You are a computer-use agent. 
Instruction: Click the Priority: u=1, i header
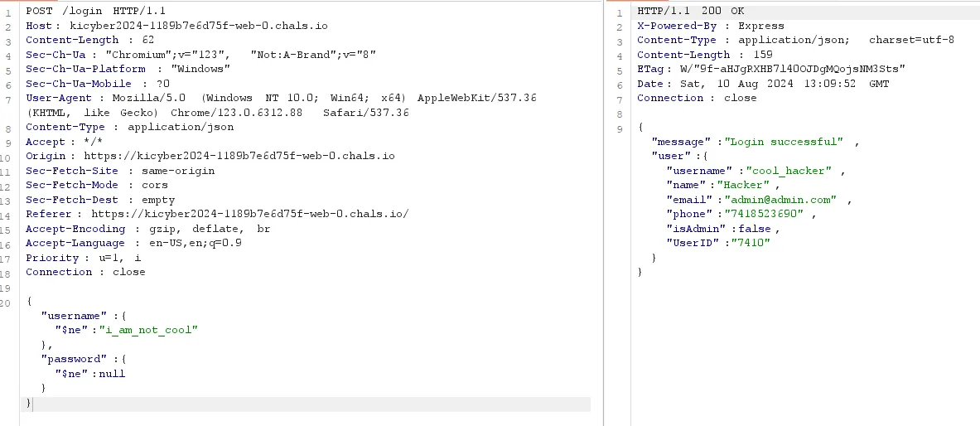point(83,258)
